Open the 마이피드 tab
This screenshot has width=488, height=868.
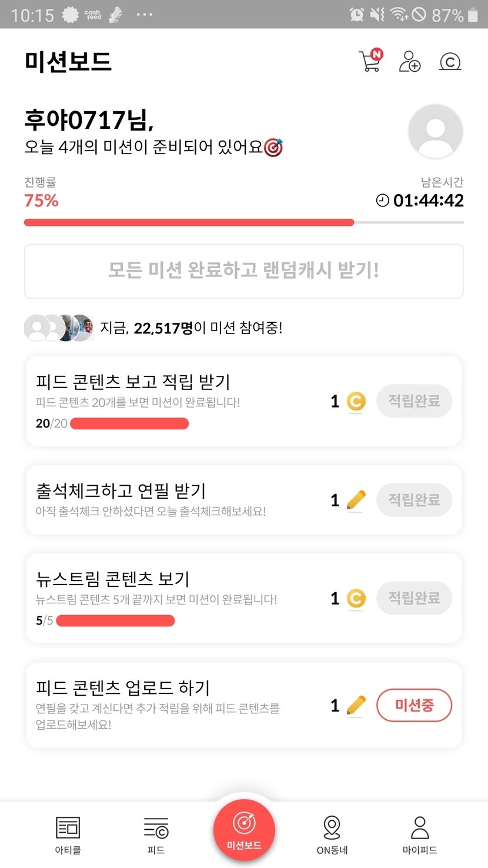(420, 834)
